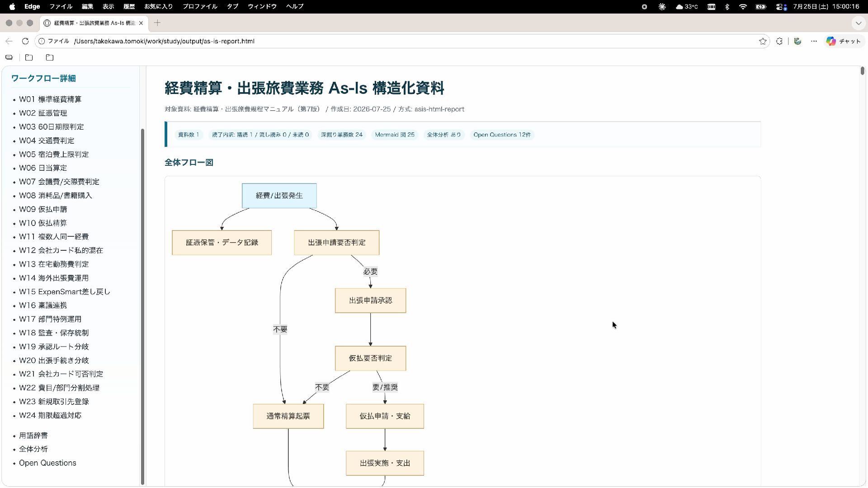Viewport: 868px width, 488px height.
Task: Open the browser extensions puzzle icon
Action: pyautogui.click(x=779, y=41)
